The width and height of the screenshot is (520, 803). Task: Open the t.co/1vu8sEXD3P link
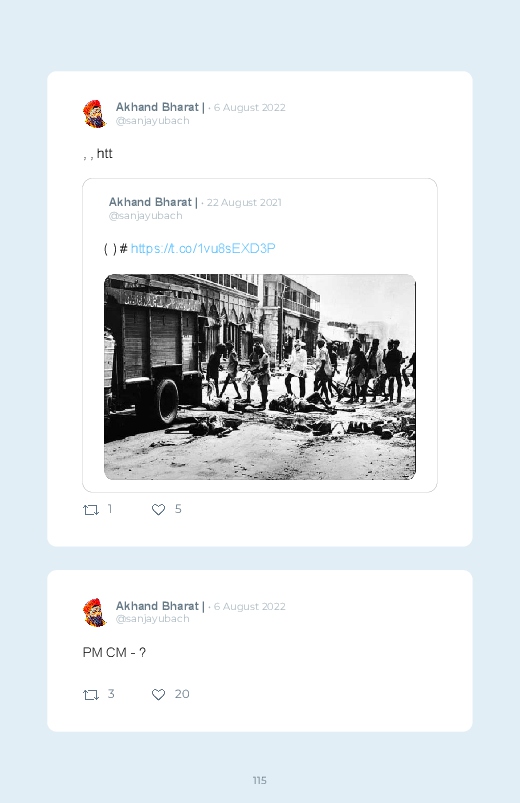(x=203, y=248)
